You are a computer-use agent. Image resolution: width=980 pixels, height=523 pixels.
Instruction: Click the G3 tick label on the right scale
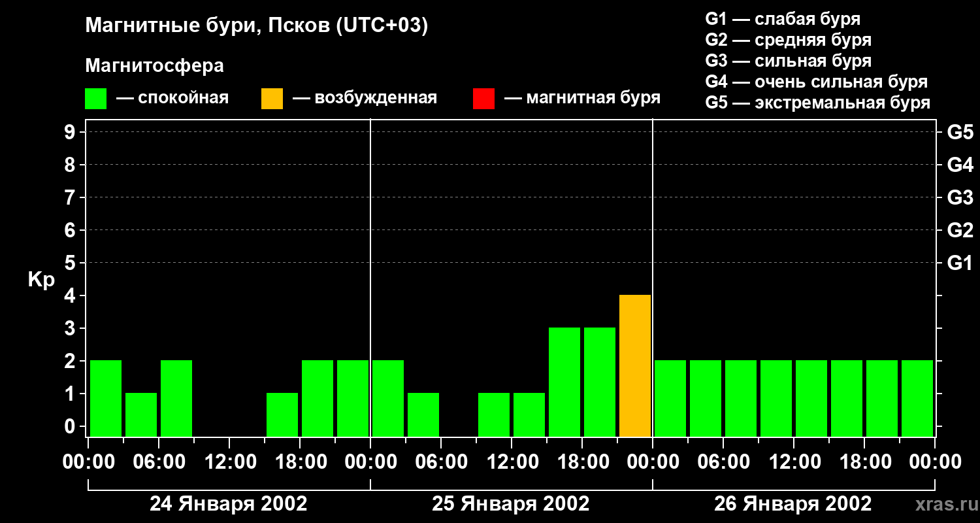coord(960,197)
